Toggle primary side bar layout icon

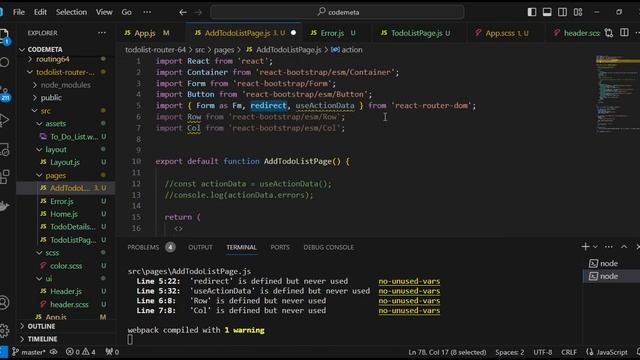532,12
